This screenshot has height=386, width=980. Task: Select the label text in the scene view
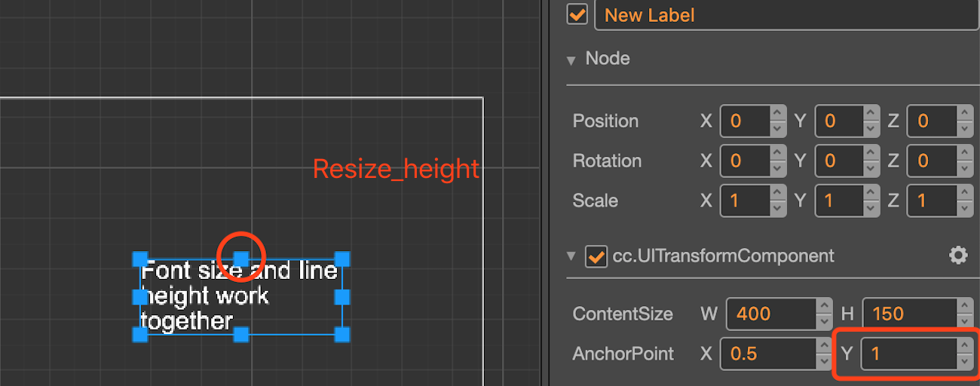(x=239, y=296)
